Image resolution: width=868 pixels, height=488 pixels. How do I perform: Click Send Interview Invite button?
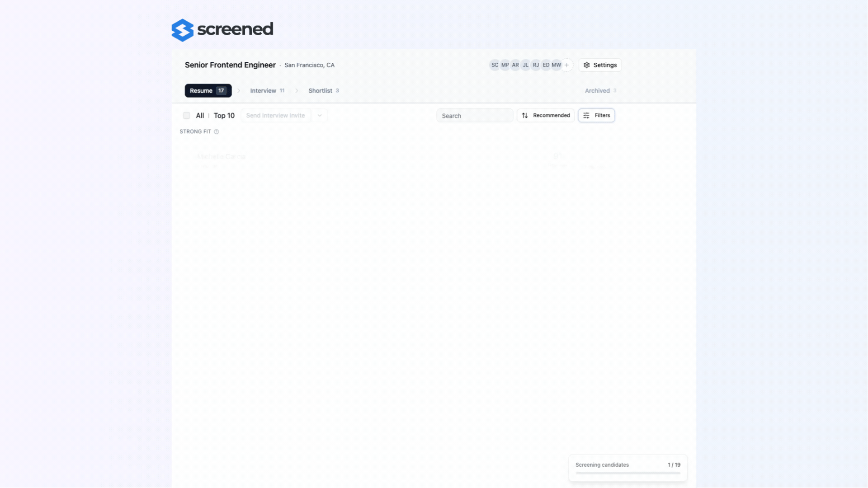pyautogui.click(x=275, y=116)
